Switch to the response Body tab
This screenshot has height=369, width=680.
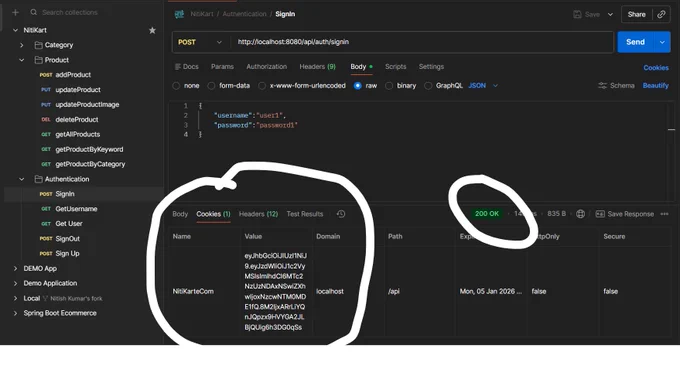click(x=180, y=214)
